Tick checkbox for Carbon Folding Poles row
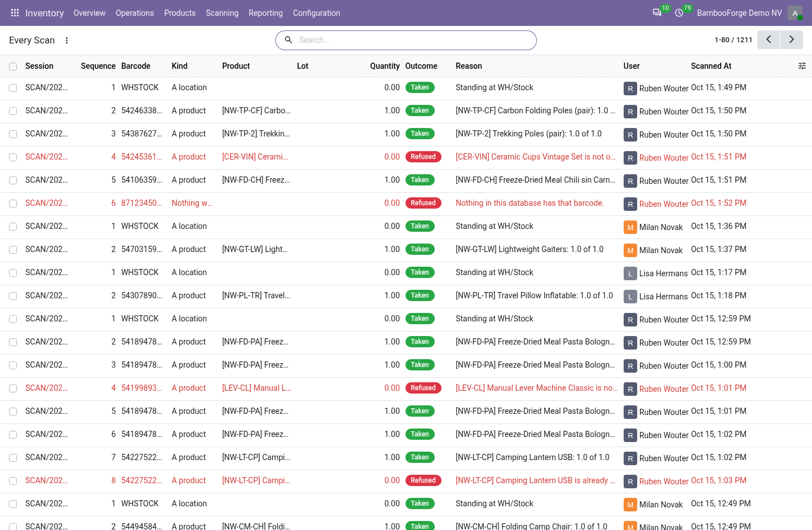Screen dimensions: 812x530 pyautogui.click(x=13, y=111)
